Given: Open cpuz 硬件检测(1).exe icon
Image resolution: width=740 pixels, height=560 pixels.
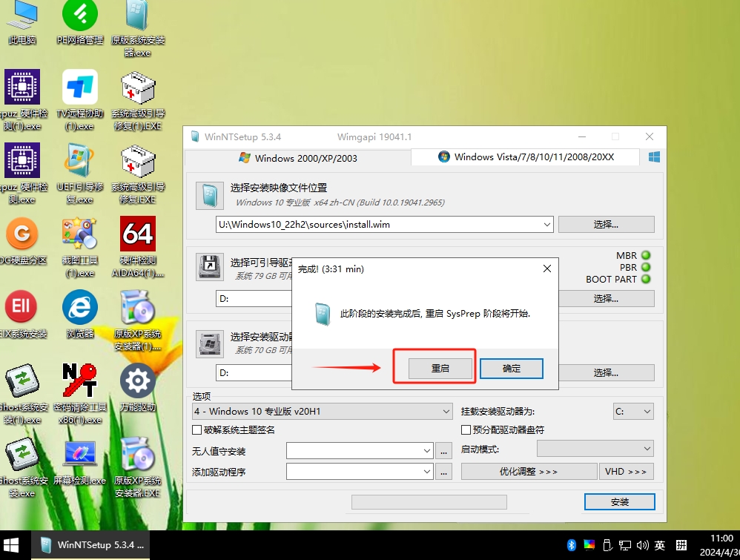Looking at the screenshot, I should [x=22, y=100].
